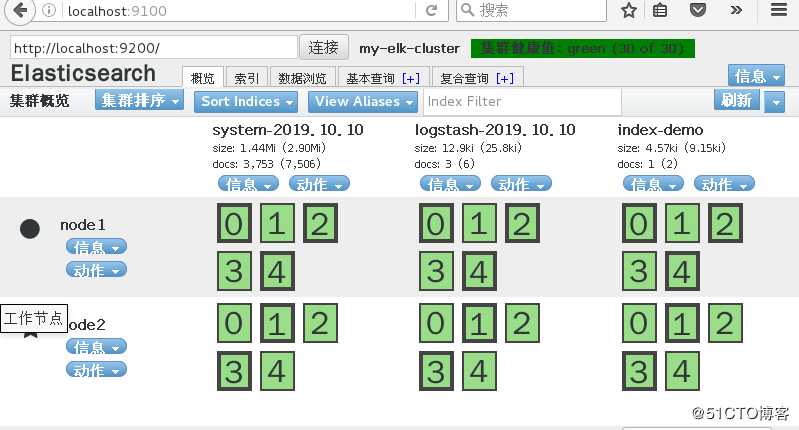Click shard 1 of index-demo on node1

pyautogui.click(x=682, y=223)
